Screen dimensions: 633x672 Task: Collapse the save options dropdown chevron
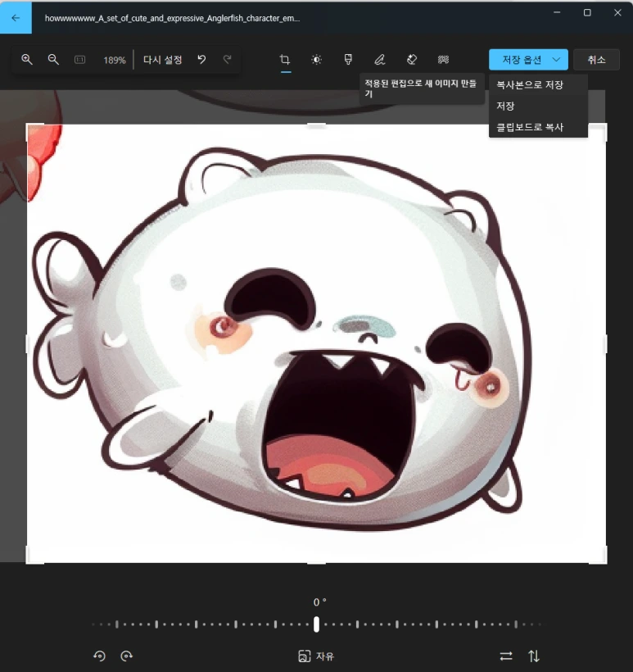click(x=556, y=60)
